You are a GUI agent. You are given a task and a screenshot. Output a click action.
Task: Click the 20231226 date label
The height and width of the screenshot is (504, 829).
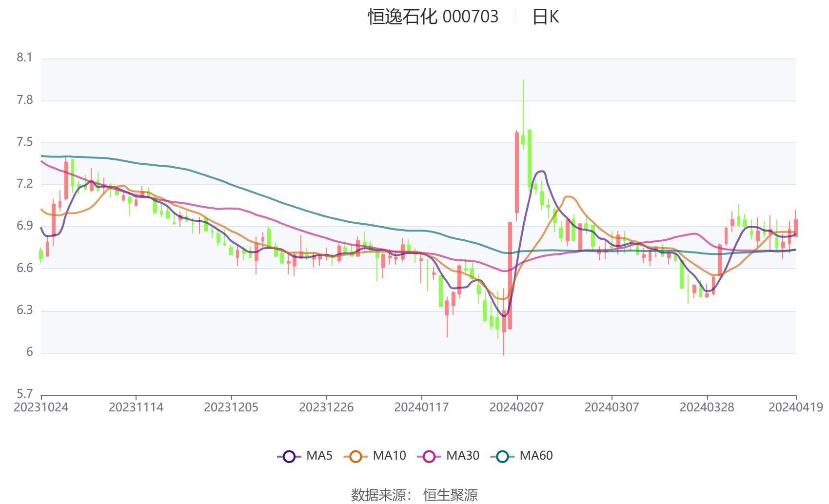326,407
